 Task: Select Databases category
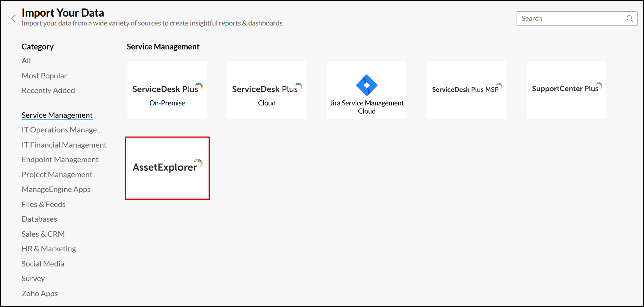(39, 219)
